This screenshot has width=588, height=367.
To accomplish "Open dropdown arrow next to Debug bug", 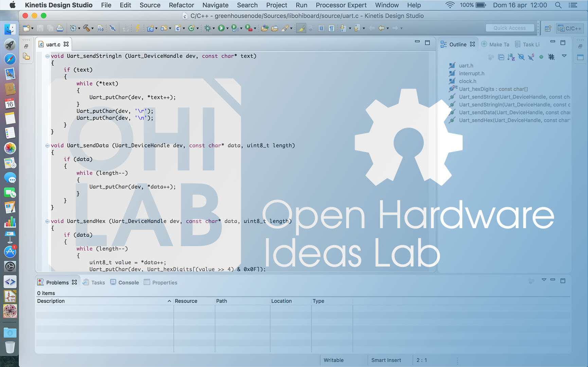I will click(x=214, y=29).
